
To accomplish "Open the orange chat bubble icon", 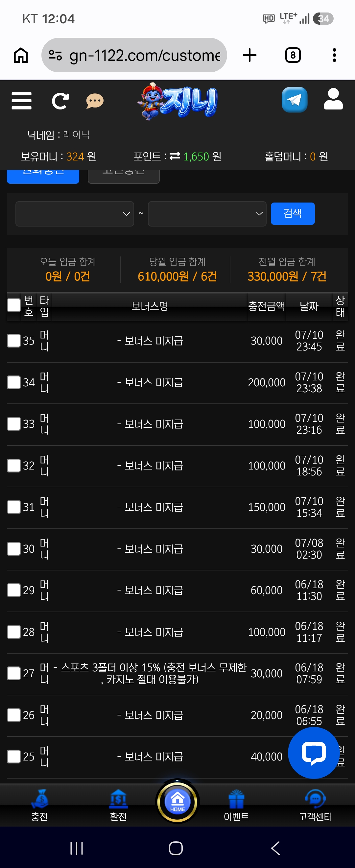I will [x=95, y=101].
